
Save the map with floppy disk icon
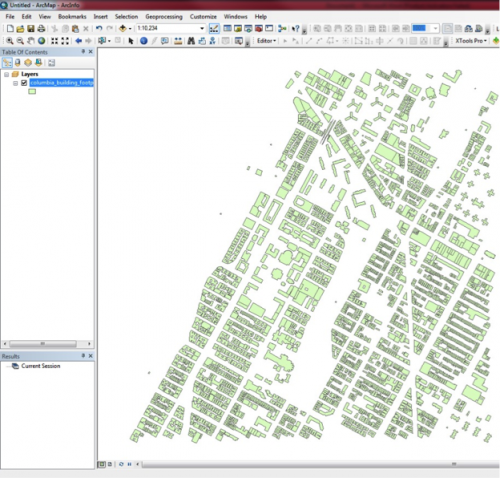pyautogui.click(x=31, y=29)
